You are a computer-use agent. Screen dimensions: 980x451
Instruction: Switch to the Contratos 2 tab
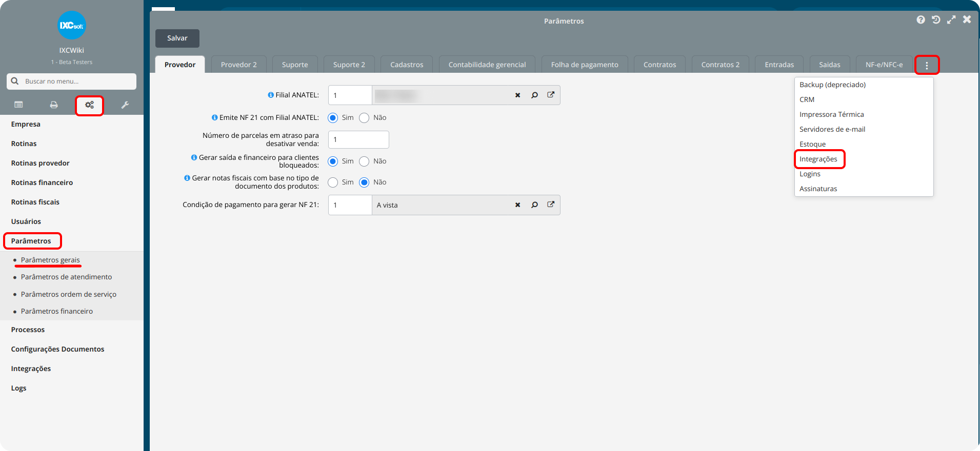coord(720,65)
